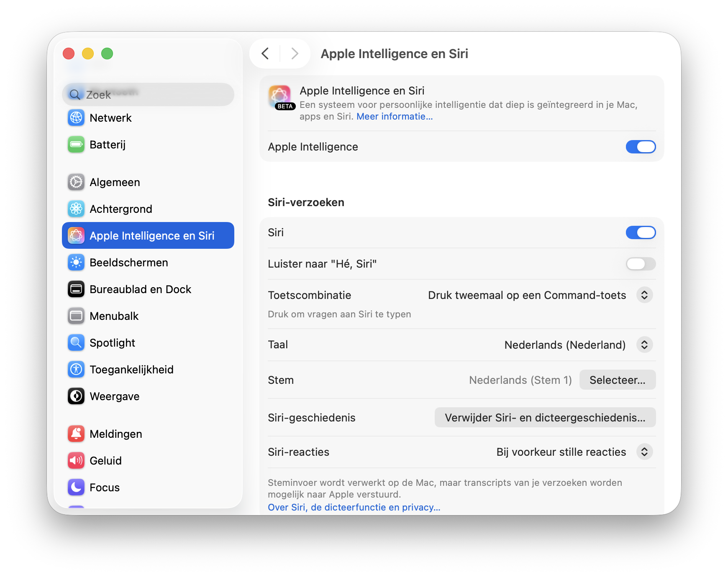Image resolution: width=728 pixels, height=577 pixels.
Task: Click the Meer informatie link
Action: coord(394,116)
